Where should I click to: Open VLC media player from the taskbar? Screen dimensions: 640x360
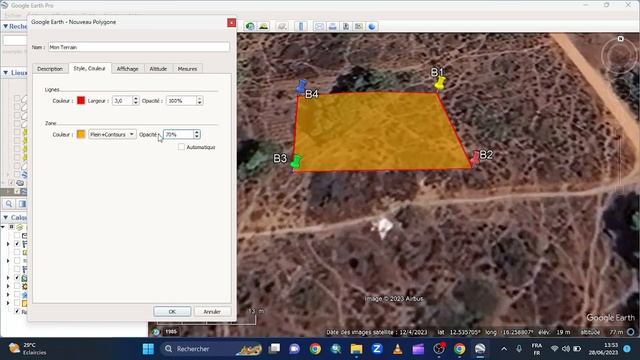(x=398, y=349)
